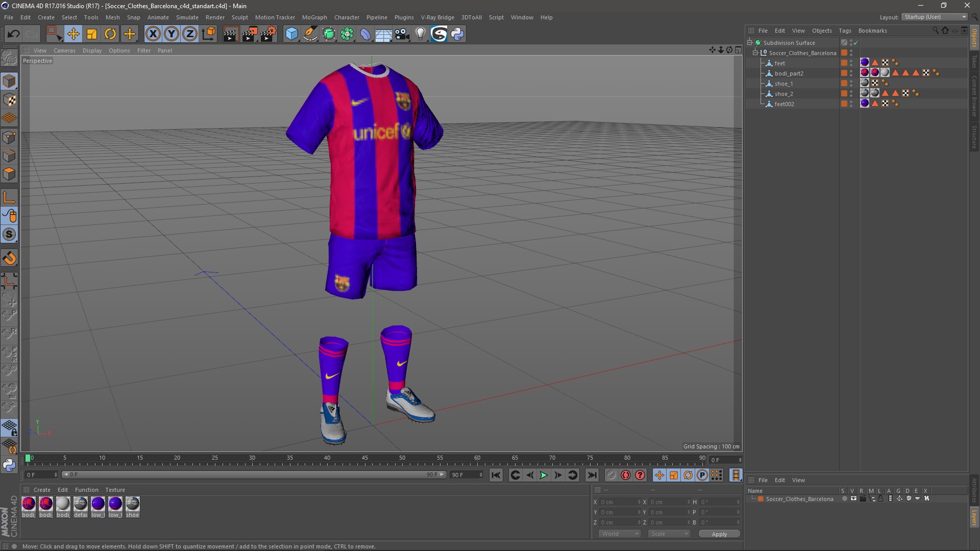Select the Rotate tool icon
This screenshot has width=980, height=551.
pyautogui.click(x=110, y=34)
